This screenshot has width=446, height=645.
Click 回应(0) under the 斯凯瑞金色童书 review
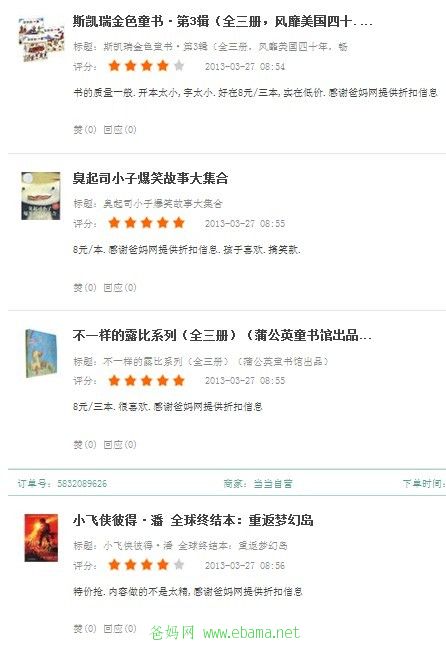coord(120,130)
